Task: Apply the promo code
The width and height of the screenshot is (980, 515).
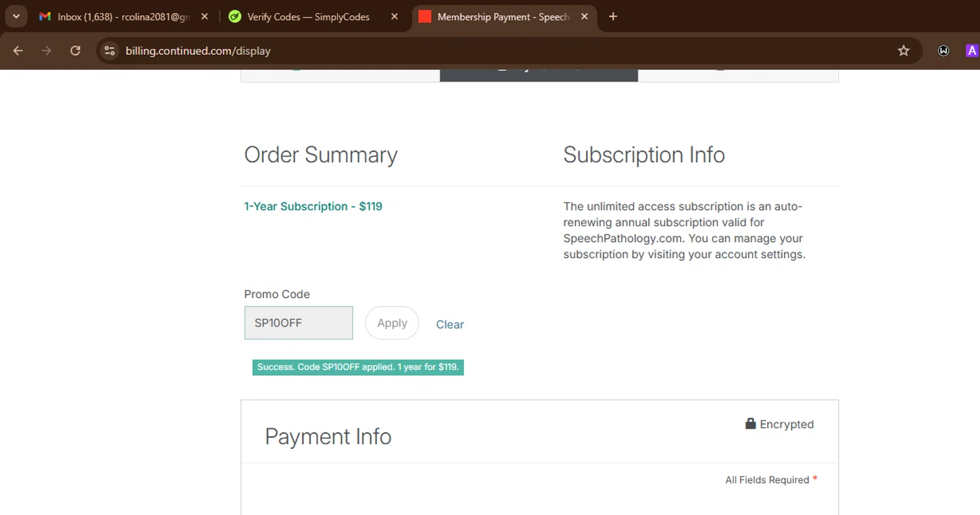Action: coord(392,323)
